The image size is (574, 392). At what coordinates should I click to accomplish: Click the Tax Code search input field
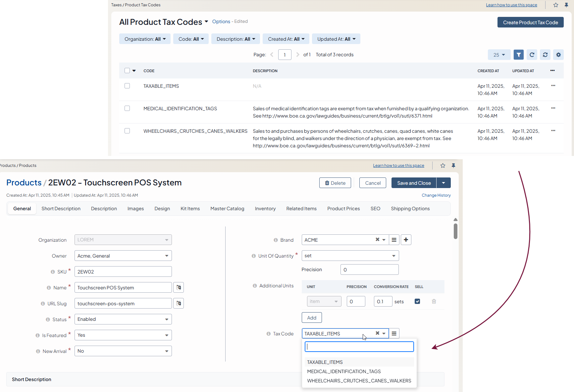[359, 347]
